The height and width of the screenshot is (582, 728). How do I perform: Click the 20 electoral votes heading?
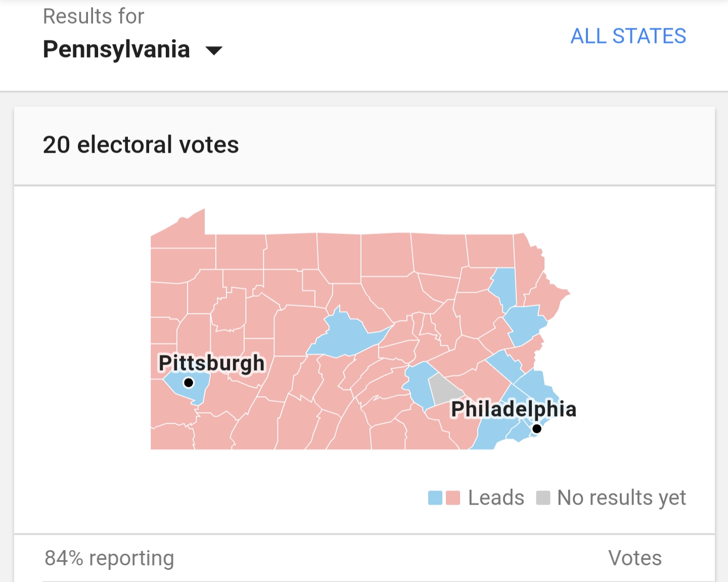tap(141, 145)
